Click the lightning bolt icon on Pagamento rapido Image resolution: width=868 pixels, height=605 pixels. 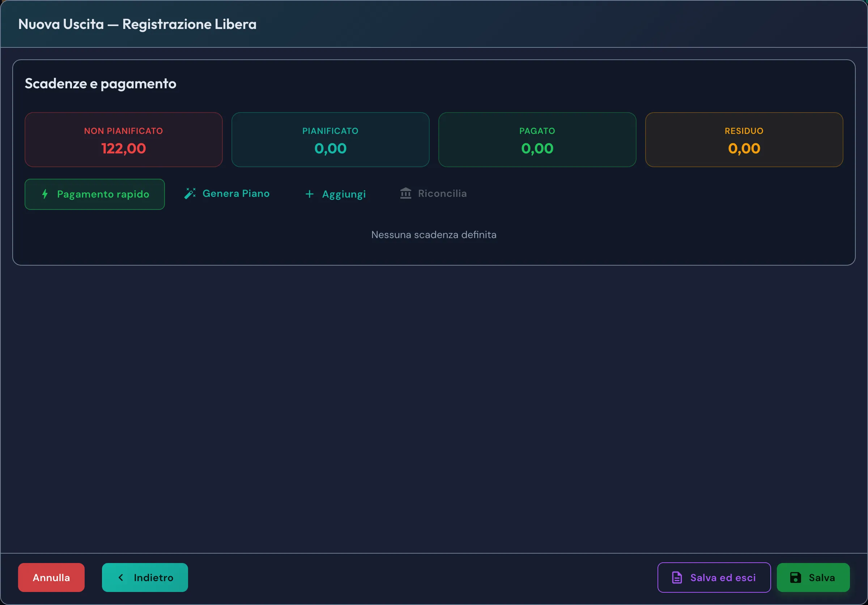[45, 194]
